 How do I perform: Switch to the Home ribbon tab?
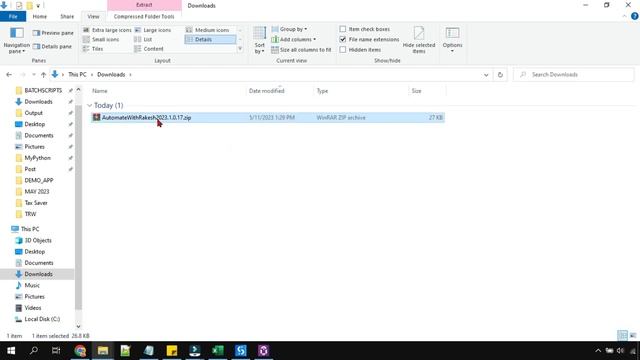(x=40, y=16)
